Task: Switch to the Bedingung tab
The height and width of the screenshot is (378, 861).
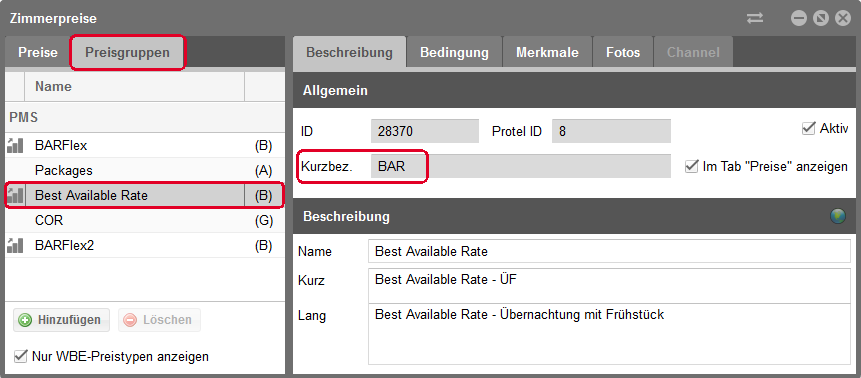Action: [x=454, y=53]
